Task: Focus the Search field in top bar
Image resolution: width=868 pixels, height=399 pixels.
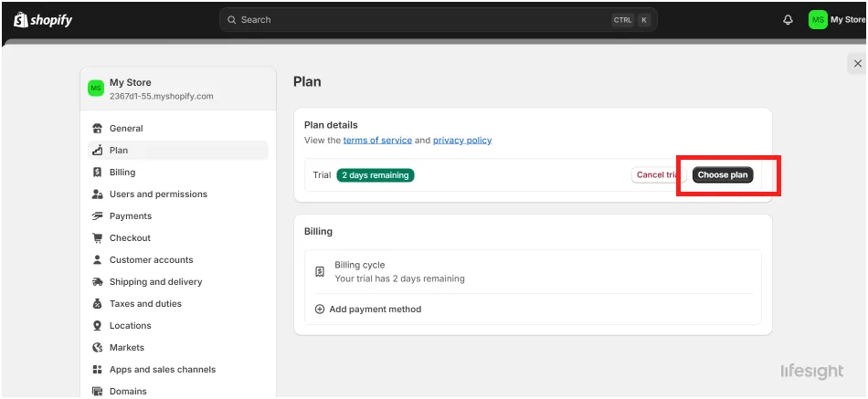Action: coord(439,20)
